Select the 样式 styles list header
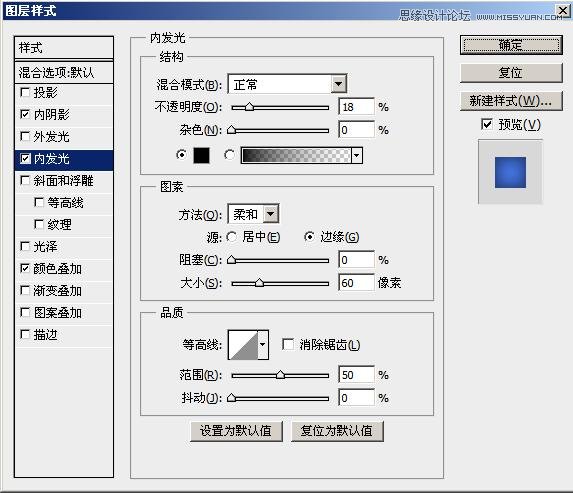The height and width of the screenshot is (493, 573). (x=64, y=48)
